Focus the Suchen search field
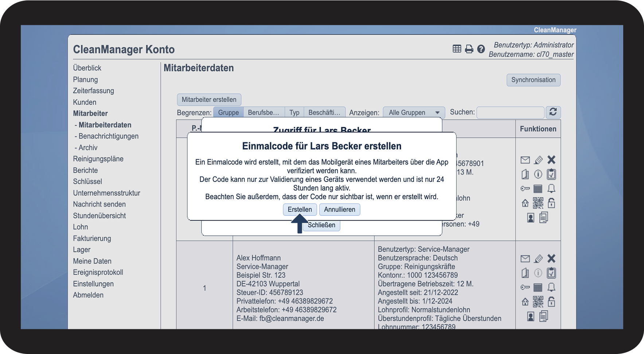Viewport: 644px width, 354px height. pyautogui.click(x=510, y=112)
